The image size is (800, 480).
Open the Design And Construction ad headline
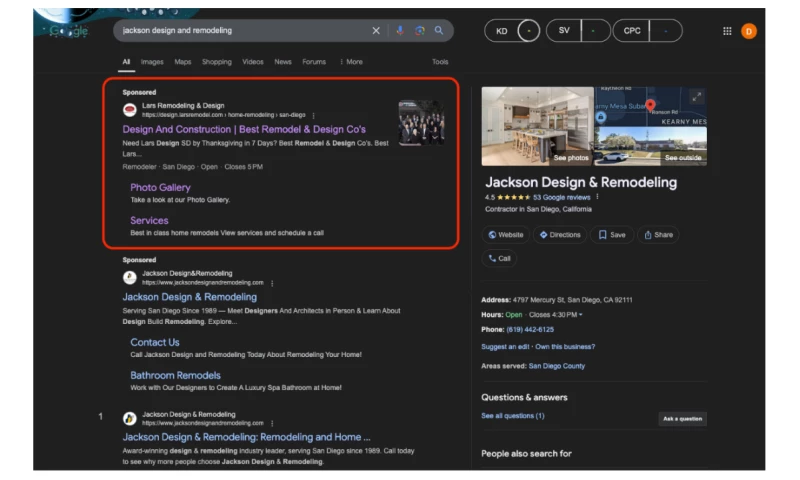tap(244, 129)
